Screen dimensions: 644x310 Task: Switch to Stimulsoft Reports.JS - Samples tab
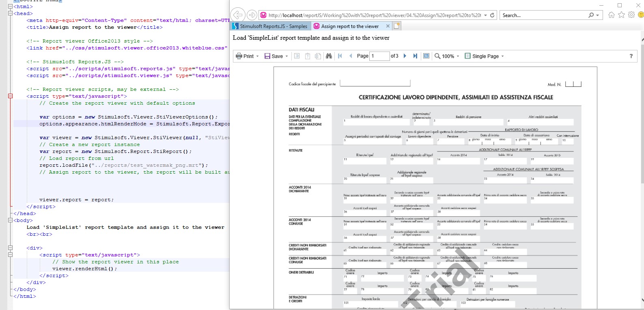pos(271,26)
